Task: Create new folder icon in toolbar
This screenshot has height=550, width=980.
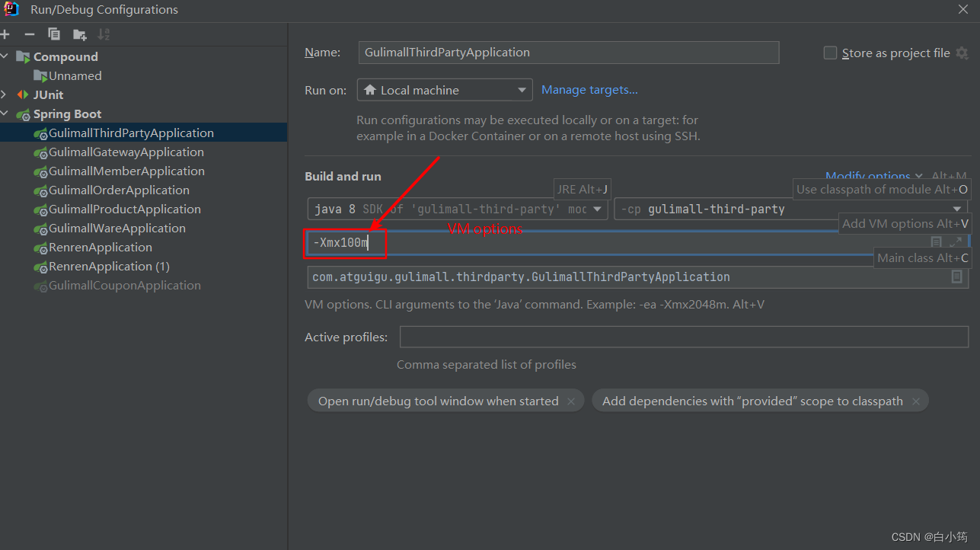Action: (79, 34)
